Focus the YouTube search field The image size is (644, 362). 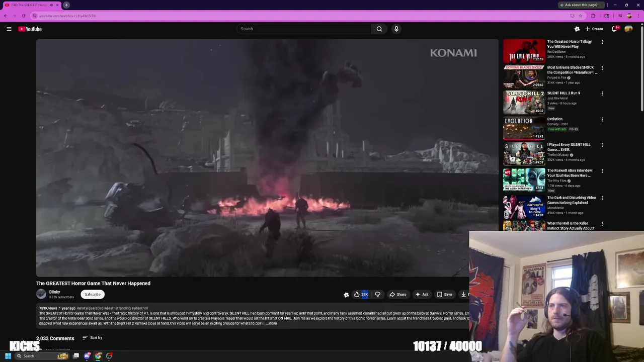coord(304,29)
